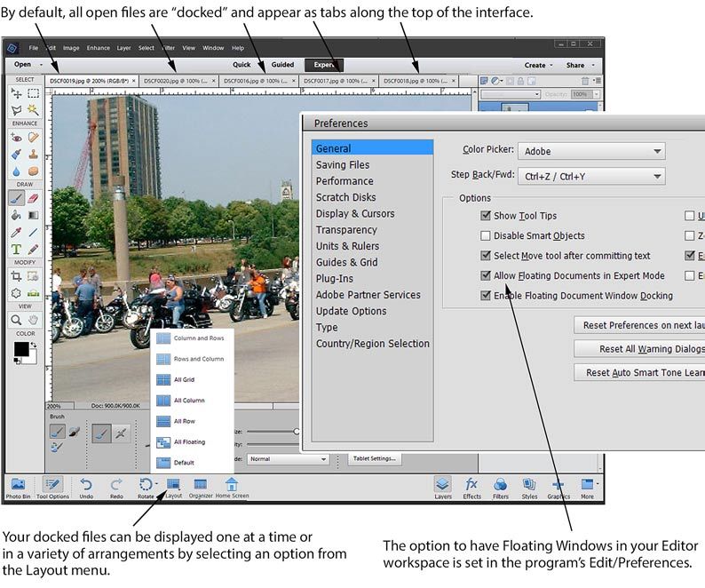Viewport: 705px width, 588px height.
Task: Select the Polygonal Lasso tool
Action: click(16, 110)
